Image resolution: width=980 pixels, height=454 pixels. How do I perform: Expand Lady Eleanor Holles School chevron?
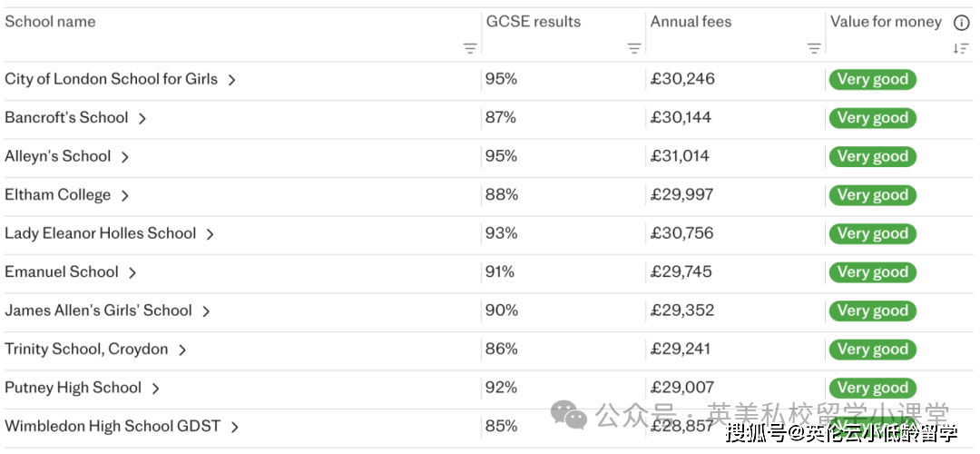click(x=210, y=234)
